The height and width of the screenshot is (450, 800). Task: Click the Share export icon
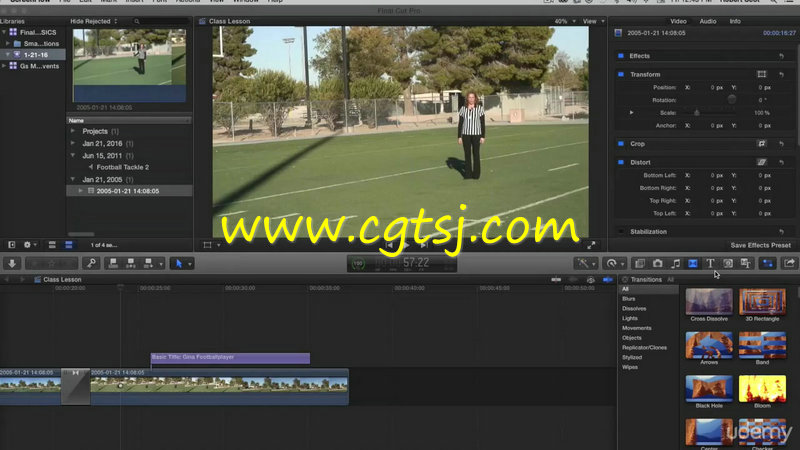789,263
